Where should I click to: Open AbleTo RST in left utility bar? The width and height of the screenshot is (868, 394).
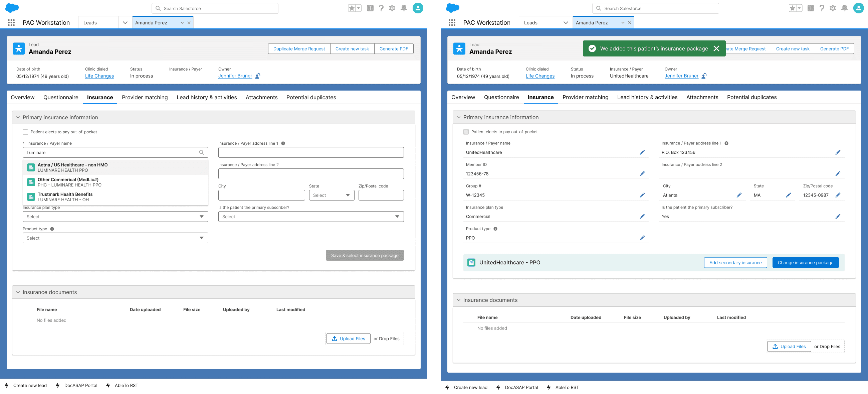(x=122, y=386)
